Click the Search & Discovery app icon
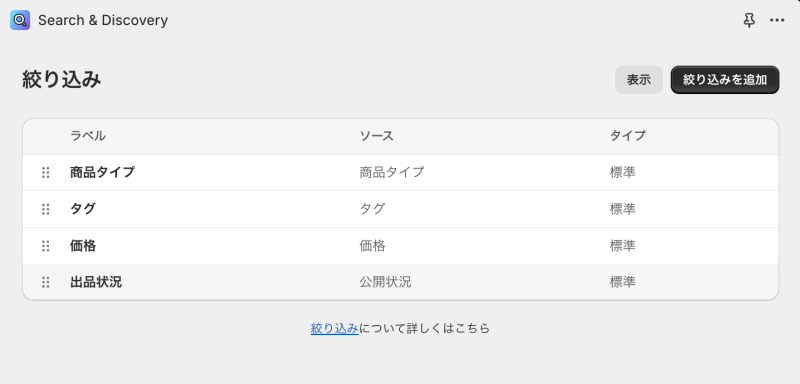Screen dimensions: 800x384 [x=20, y=20]
